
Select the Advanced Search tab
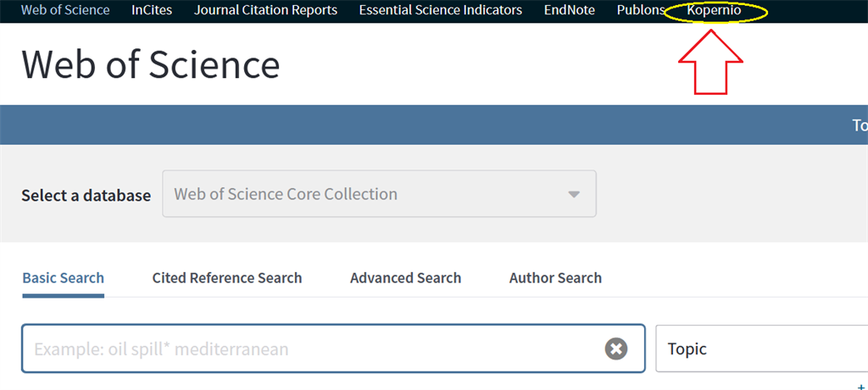point(406,277)
